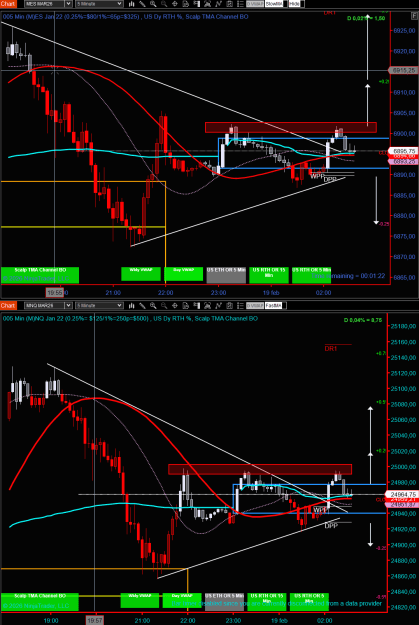Select drawing tools pencil in MES chart toolbar

(x=142, y=4)
